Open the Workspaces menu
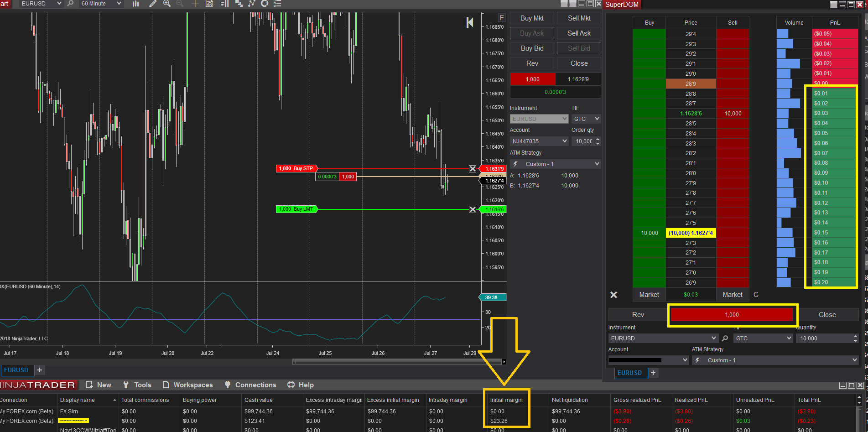This screenshot has height=432, width=868. pyautogui.click(x=187, y=385)
